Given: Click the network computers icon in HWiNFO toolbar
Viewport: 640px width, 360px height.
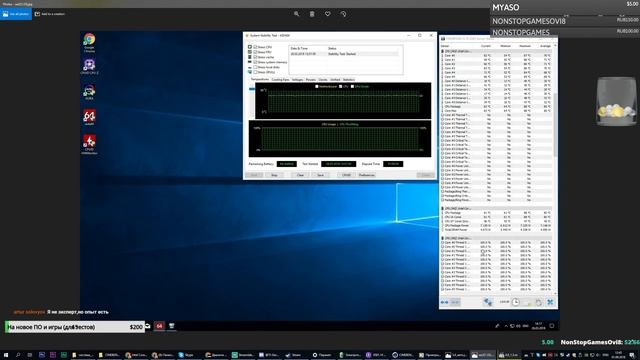Looking at the screenshot, I should click(488, 302).
